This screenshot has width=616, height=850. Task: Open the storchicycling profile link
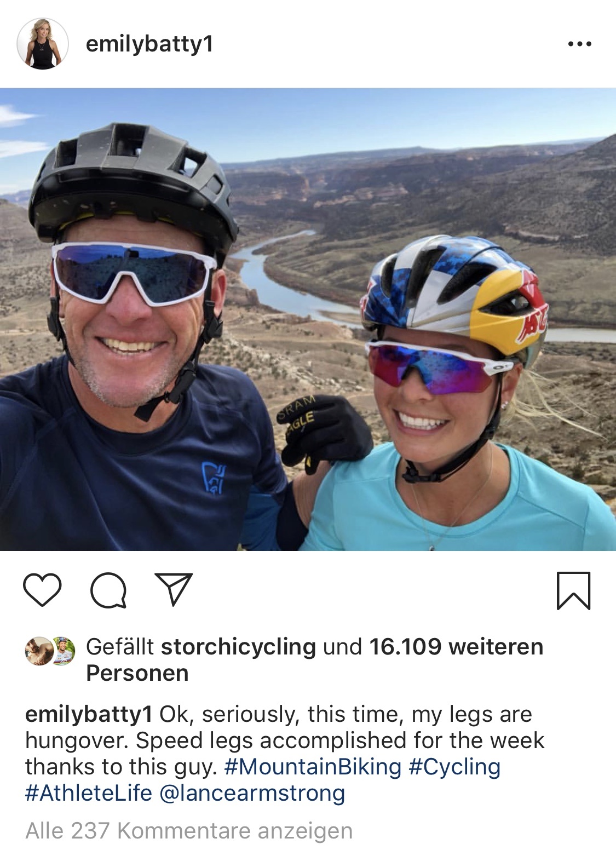238,647
